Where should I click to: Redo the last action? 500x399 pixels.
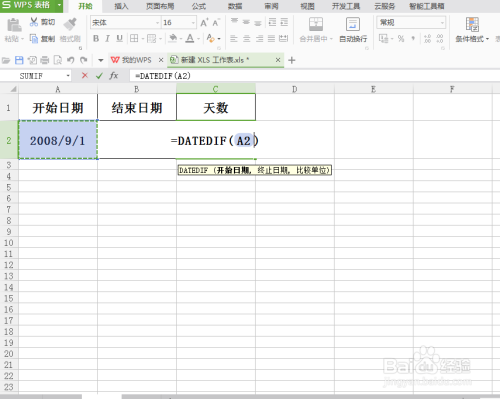click(x=84, y=60)
